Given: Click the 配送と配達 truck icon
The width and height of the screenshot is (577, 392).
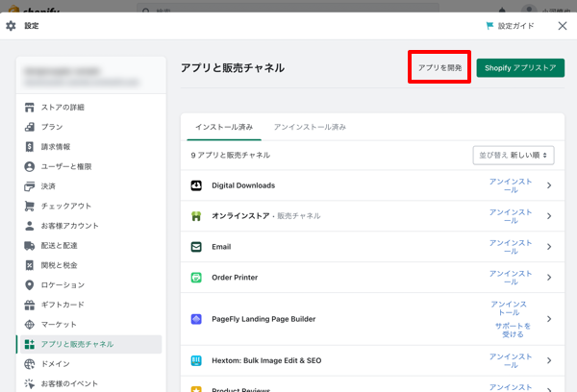Looking at the screenshot, I should pyautogui.click(x=30, y=246).
